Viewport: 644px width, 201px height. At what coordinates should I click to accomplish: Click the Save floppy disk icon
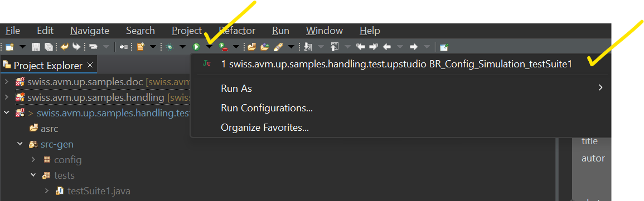point(36,47)
